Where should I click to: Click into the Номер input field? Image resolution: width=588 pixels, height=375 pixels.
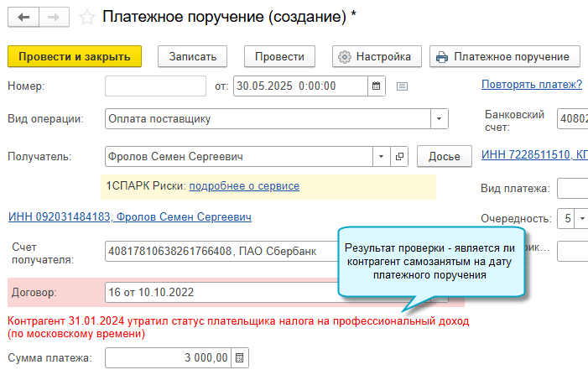pyautogui.click(x=155, y=86)
